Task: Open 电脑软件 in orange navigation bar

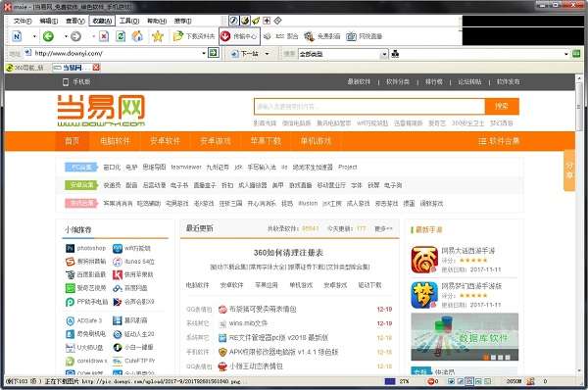Action: pyautogui.click(x=115, y=141)
